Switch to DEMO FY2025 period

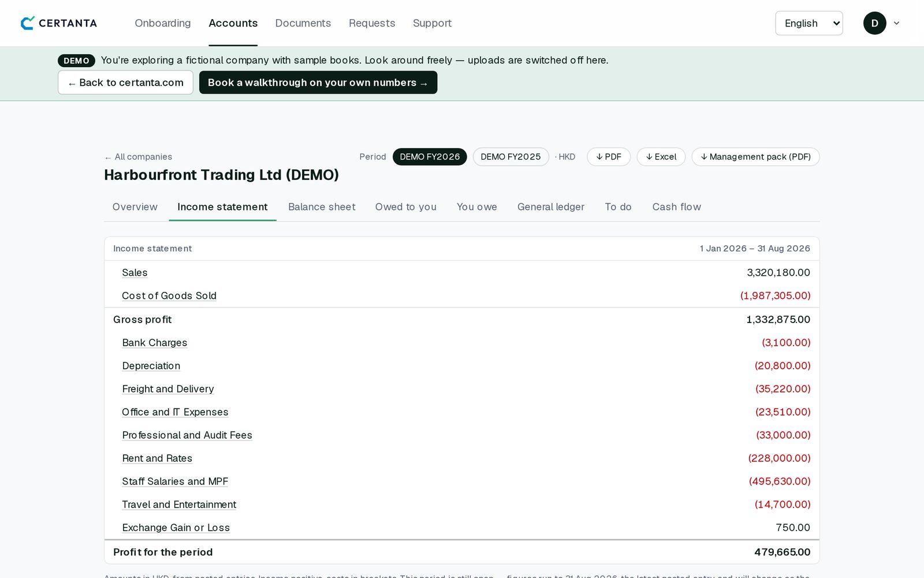click(511, 157)
